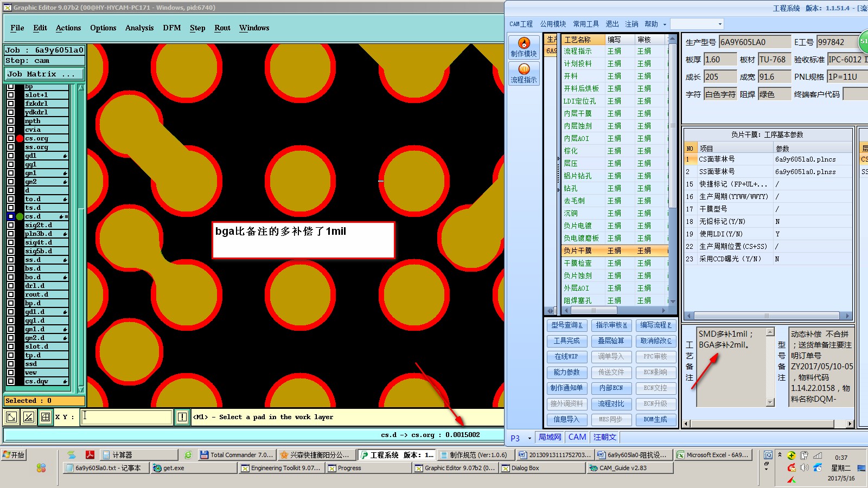Toggle checkbox for drl.d layer
The height and width of the screenshot is (488, 868).
pyautogui.click(x=10, y=286)
